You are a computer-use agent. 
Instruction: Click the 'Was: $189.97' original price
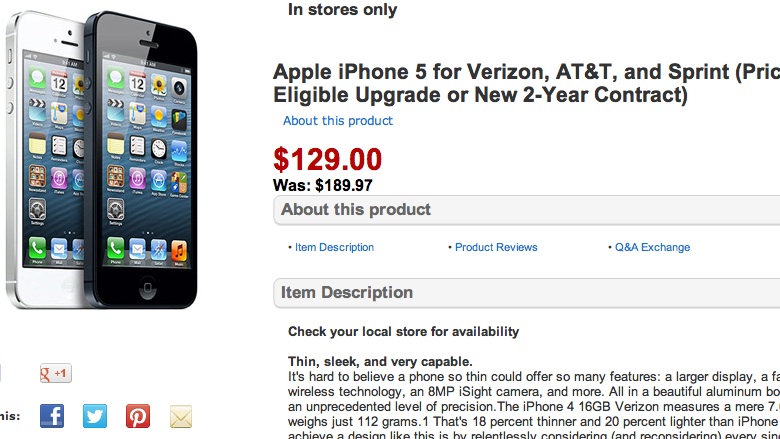tap(322, 185)
